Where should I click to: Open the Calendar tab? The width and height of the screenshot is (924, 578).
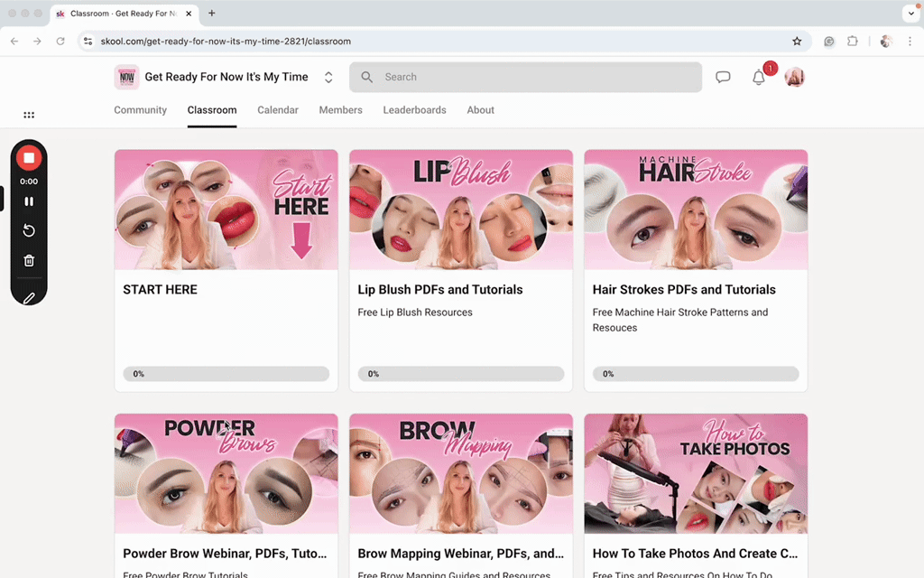278,110
